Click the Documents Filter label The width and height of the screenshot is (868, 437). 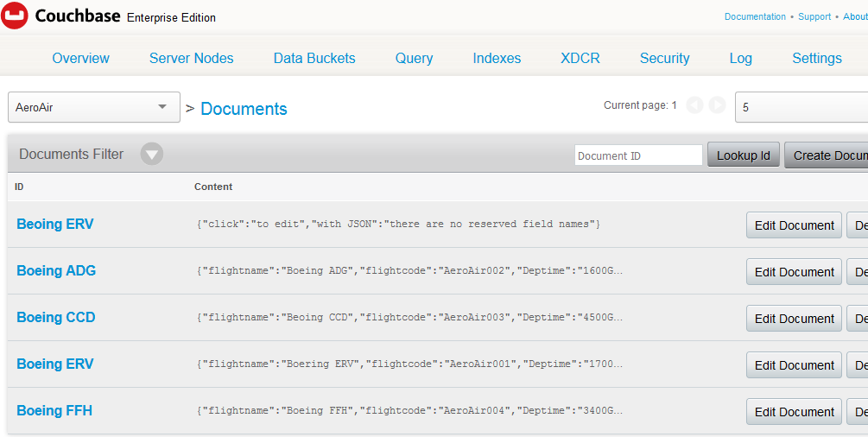click(x=71, y=154)
